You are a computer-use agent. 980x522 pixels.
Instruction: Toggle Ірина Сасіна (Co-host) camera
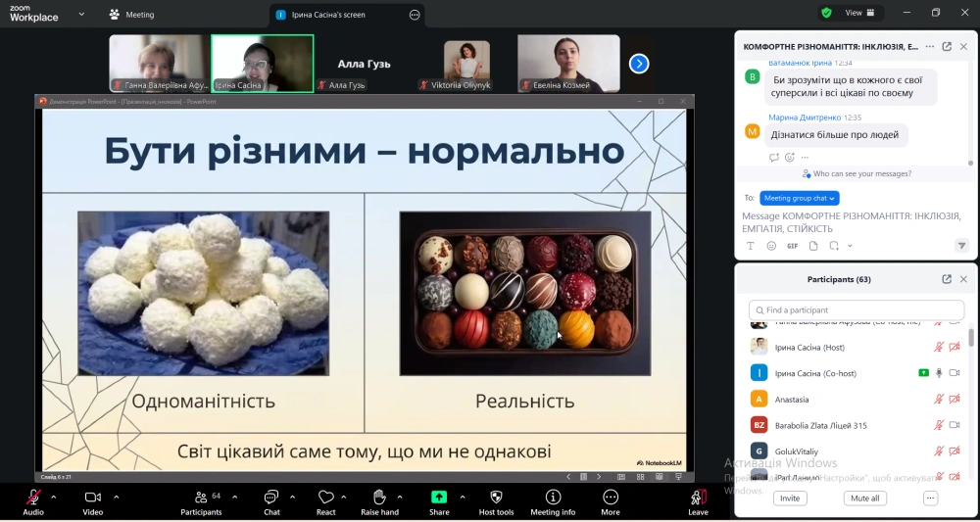[955, 373]
